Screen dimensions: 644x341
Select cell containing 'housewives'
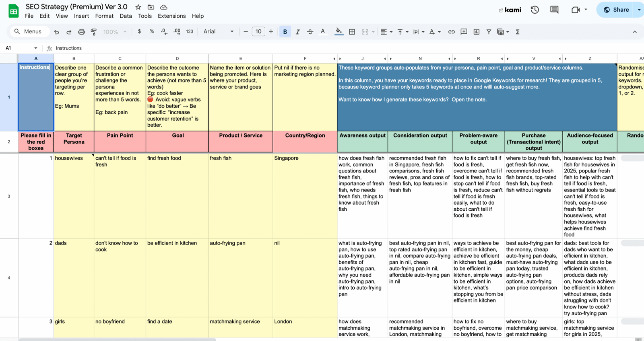(74, 196)
